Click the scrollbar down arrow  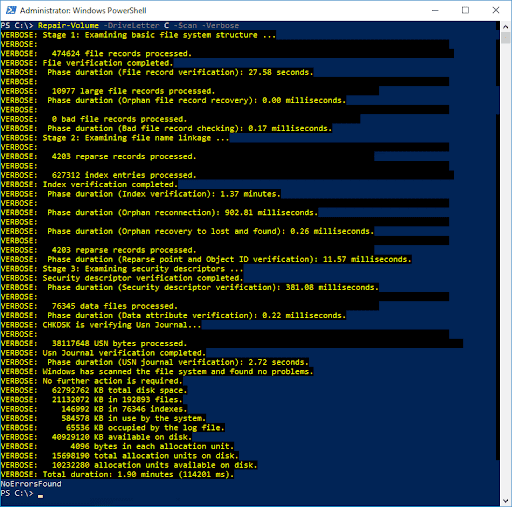505,501
